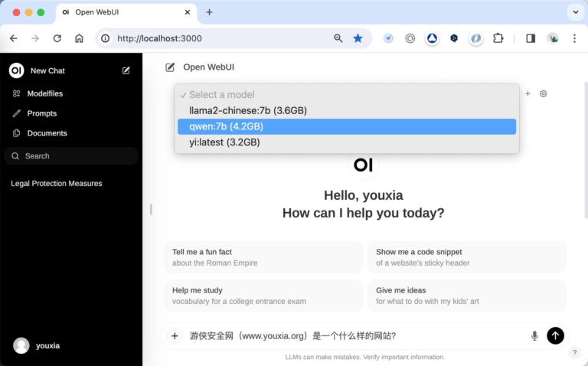This screenshot has width=588, height=366.
Task: Select the yi:latest model
Action: click(x=347, y=142)
